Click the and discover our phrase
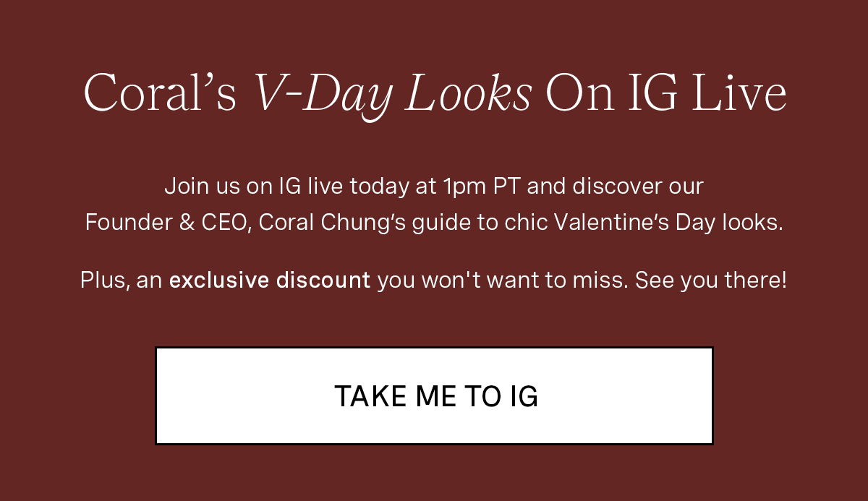 tap(616, 187)
